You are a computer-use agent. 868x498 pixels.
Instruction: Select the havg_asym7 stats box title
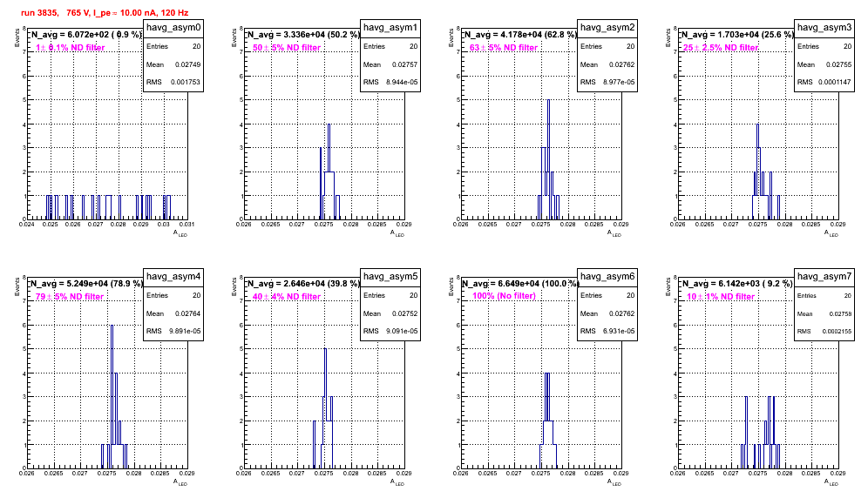pos(824,277)
